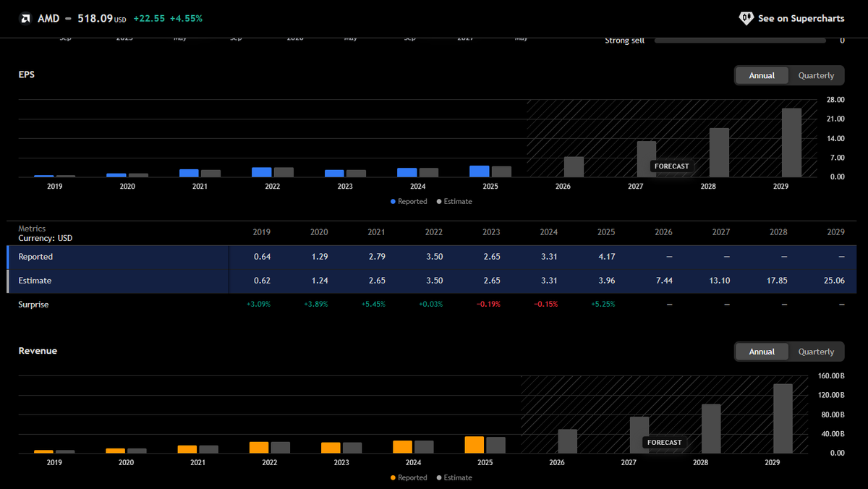Image resolution: width=868 pixels, height=489 pixels.
Task: Click Reported value 0.64 for 2019
Action: (262, 257)
